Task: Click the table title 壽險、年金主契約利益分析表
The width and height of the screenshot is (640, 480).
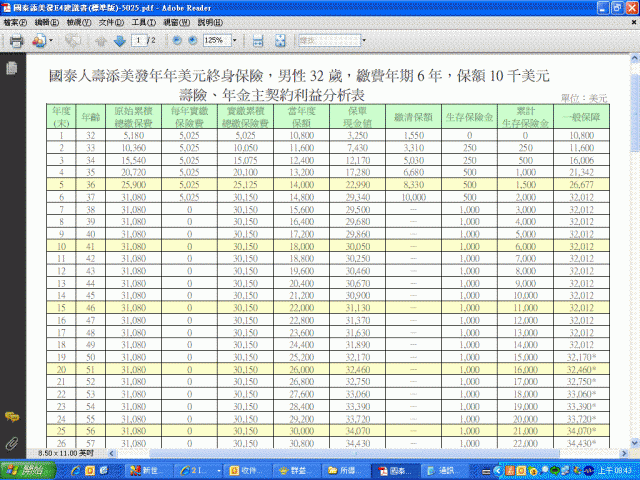Action: [x=272, y=95]
